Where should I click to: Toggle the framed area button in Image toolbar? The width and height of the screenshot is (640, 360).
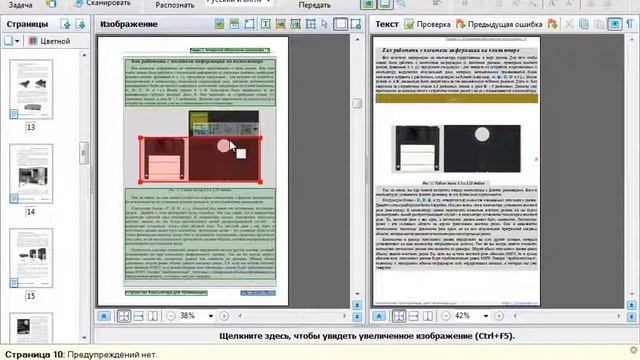pyautogui.click(x=340, y=24)
